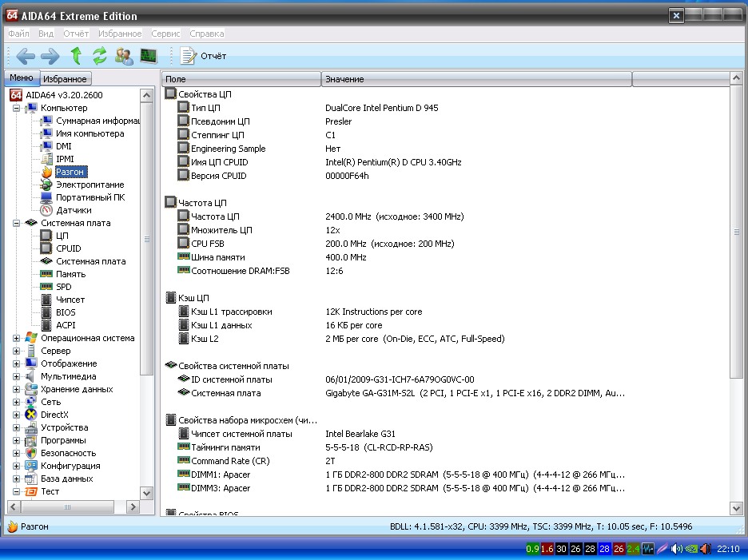Viewport: 748px width, 560px height.
Task: Collapse the Системная плата parent node
Action: pyautogui.click(x=16, y=223)
